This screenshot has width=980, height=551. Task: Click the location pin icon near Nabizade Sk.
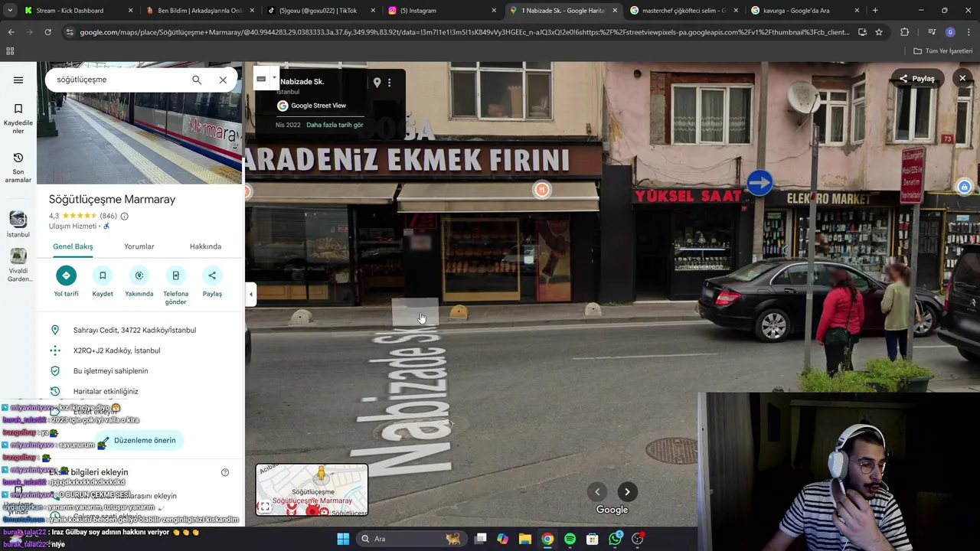377,82
